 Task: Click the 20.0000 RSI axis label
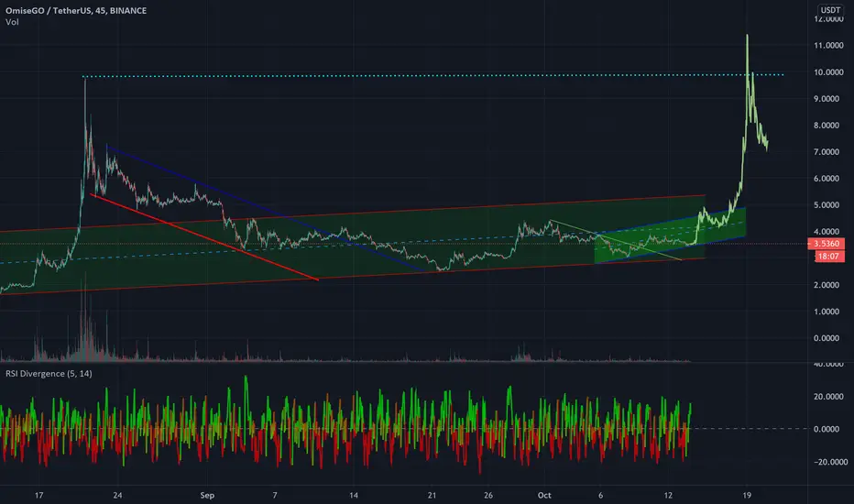click(827, 397)
